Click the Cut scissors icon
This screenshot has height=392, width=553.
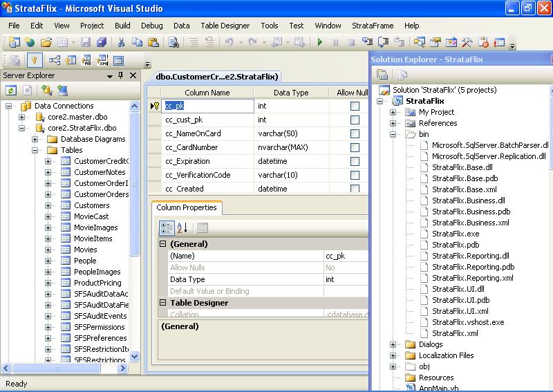click(x=121, y=43)
